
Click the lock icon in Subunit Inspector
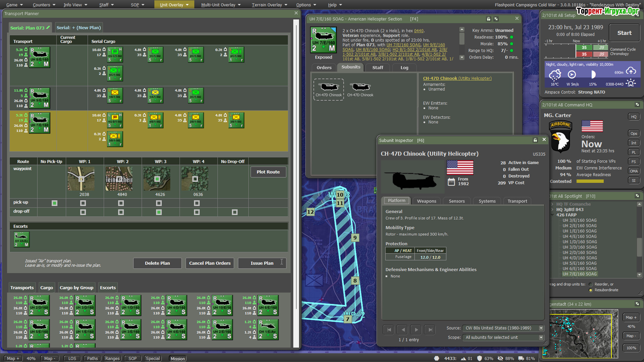535,140
